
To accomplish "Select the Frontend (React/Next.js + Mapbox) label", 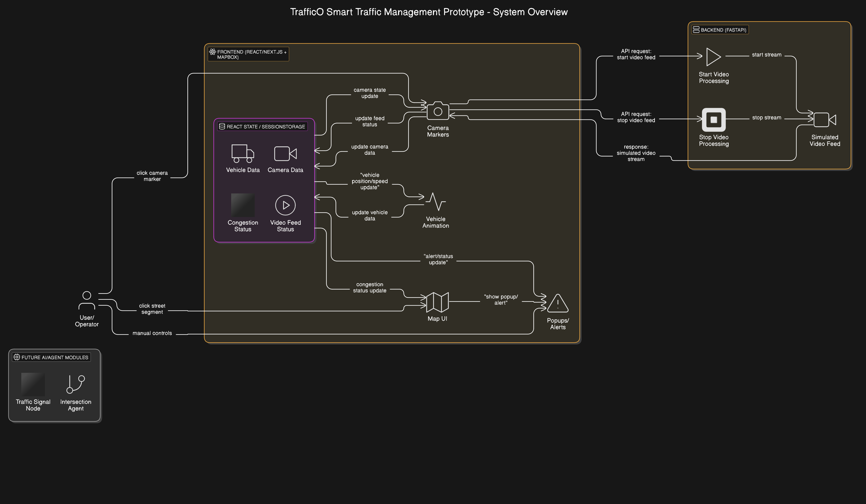I will [x=248, y=54].
